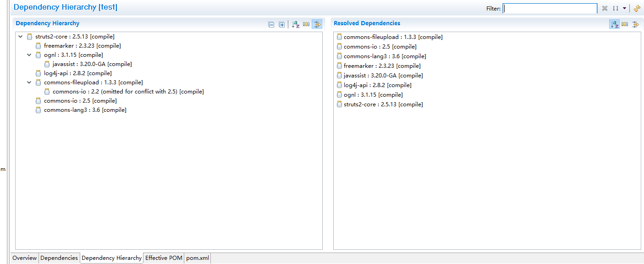
Task: Switch to the Overview tab
Action: (x=25, y=258)
